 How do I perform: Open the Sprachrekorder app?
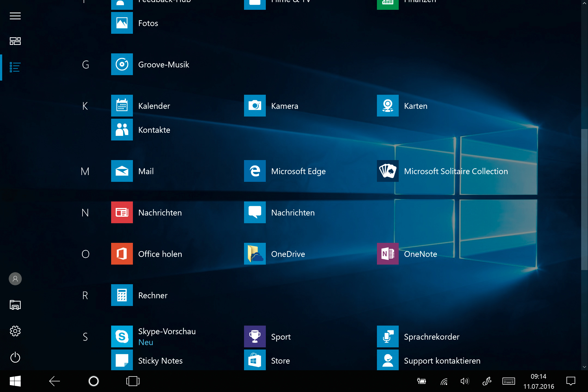[x=388, y=336]
